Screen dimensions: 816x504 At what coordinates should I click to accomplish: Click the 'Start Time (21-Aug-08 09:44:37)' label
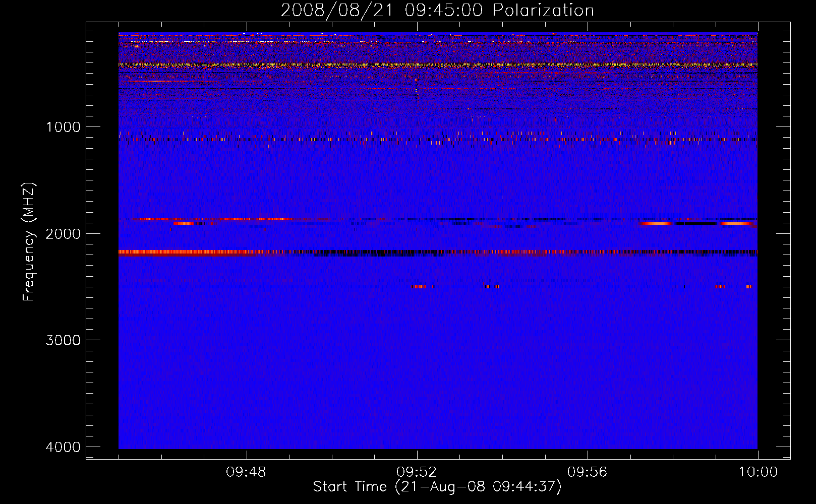pos(437,487)
